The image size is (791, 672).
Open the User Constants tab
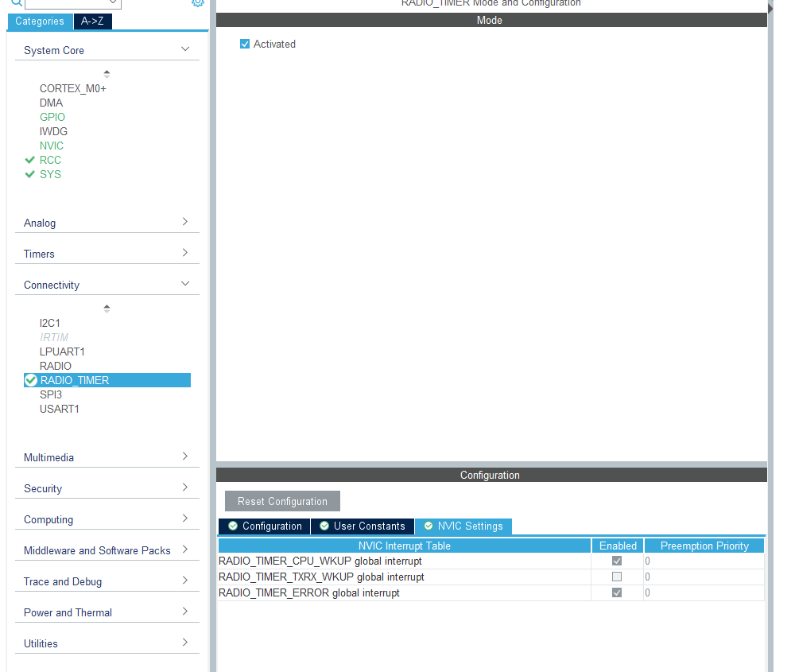[362, 526]
